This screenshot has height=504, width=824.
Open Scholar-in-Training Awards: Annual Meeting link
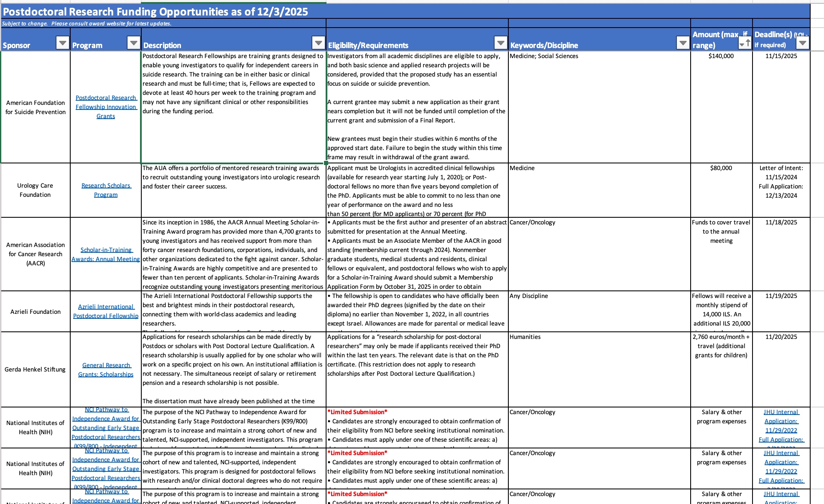pyautogui.click(x=106, y=255)
